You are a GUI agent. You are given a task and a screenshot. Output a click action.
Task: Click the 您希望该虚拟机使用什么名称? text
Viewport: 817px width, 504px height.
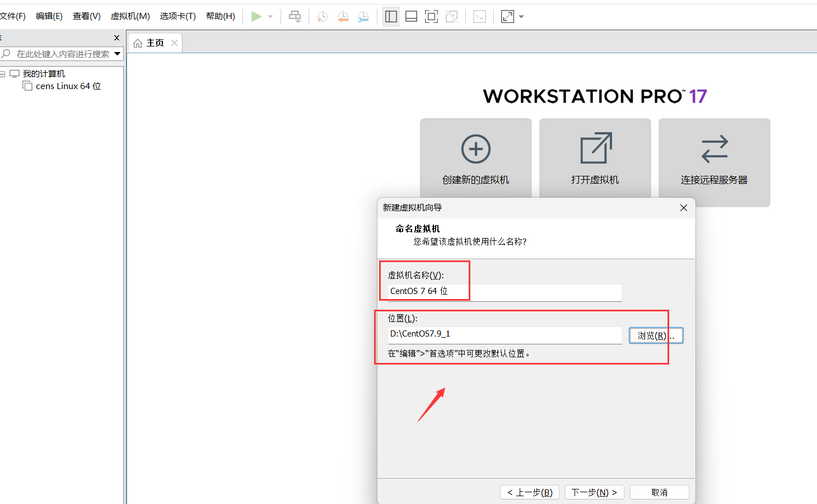[470, 241]
